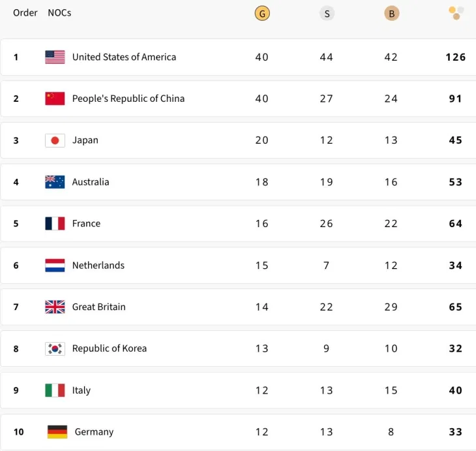Open the Netherlands country link

(98, 266)
